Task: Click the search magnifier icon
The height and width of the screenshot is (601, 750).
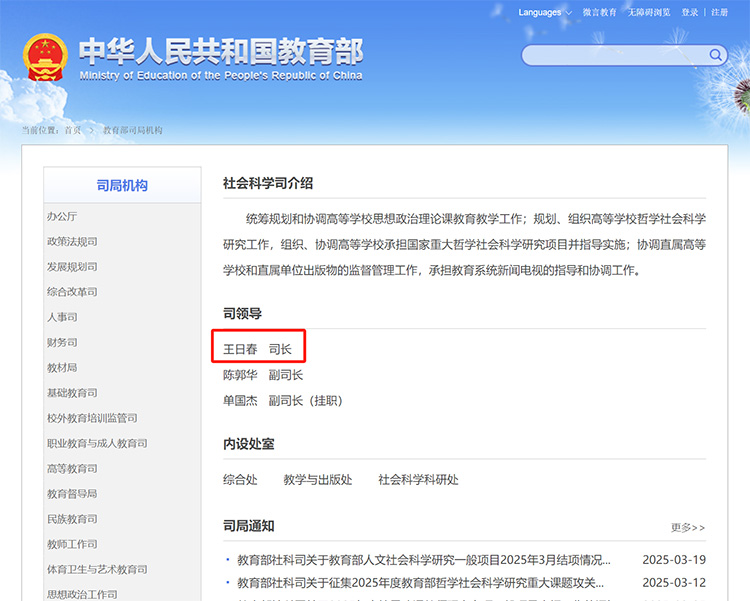Action: 716,55
